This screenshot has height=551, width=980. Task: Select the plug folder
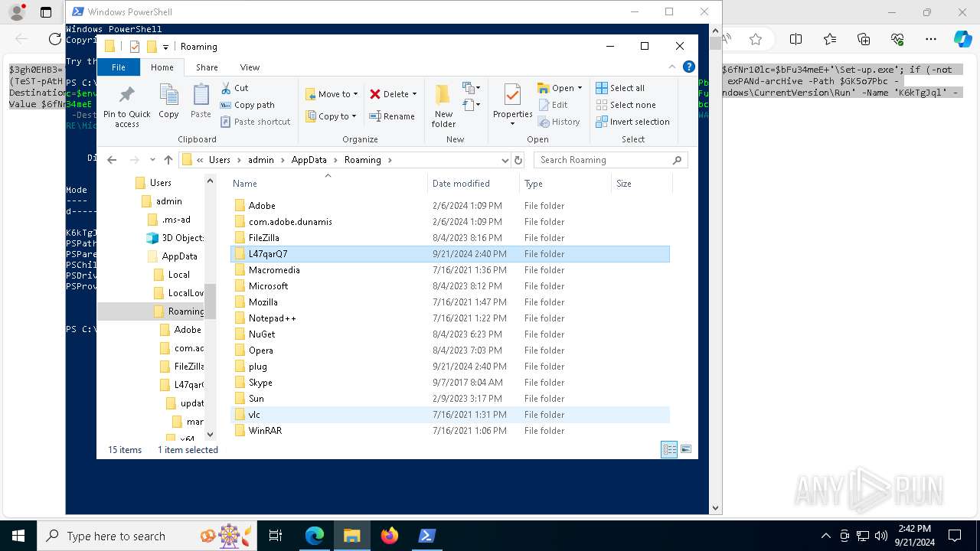point(450,367)
